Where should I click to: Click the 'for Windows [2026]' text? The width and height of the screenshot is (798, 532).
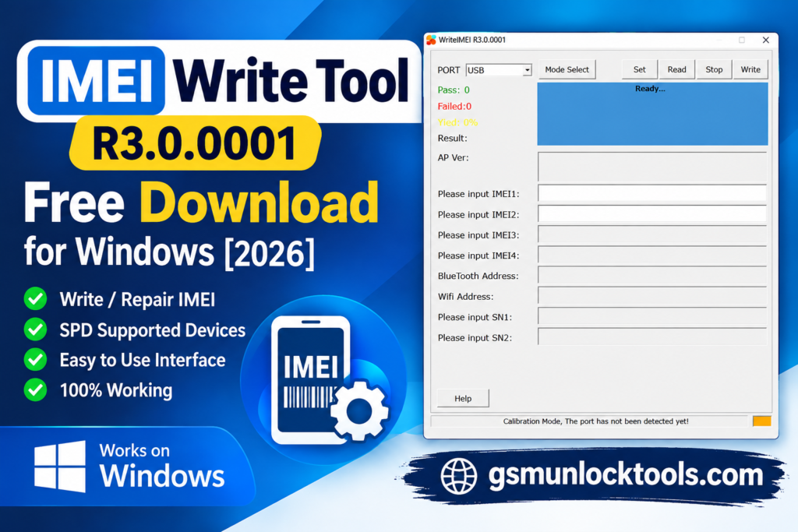(169, 252)
